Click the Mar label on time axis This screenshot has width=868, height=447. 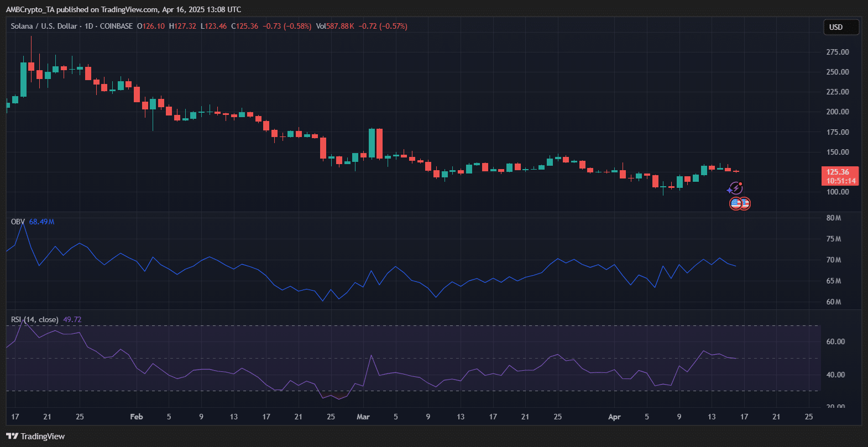(x=363, y=417)
